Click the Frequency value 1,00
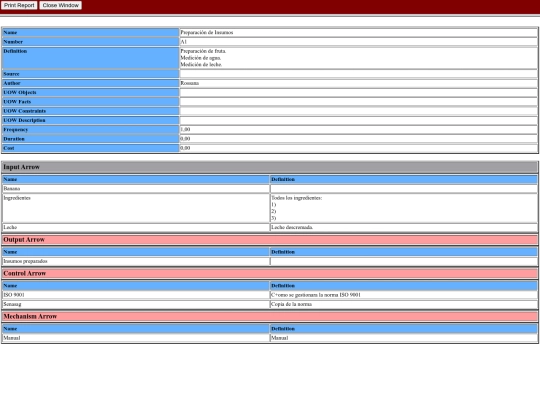Screen dimensions: 540x405 185,129
